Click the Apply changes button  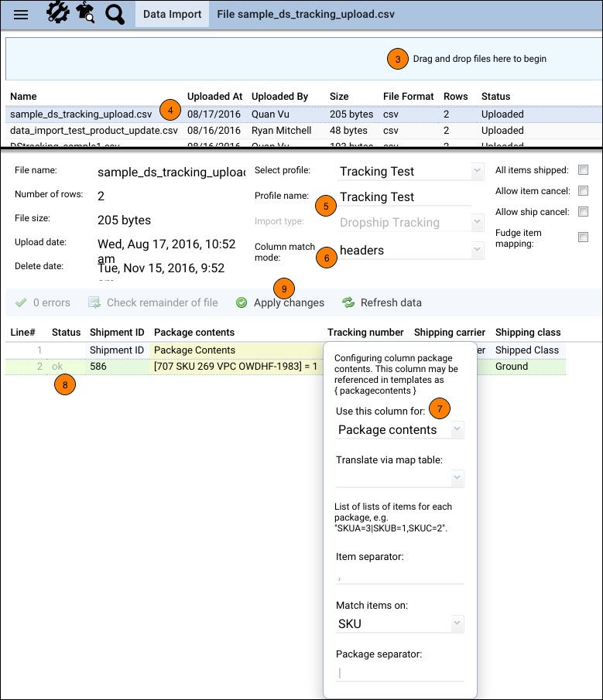280,302
